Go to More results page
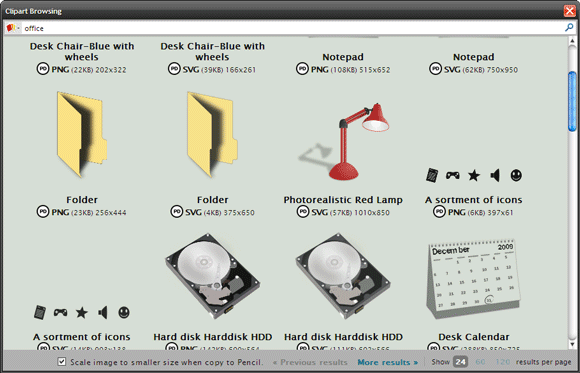Screen dimensions: 580x373 387,362
